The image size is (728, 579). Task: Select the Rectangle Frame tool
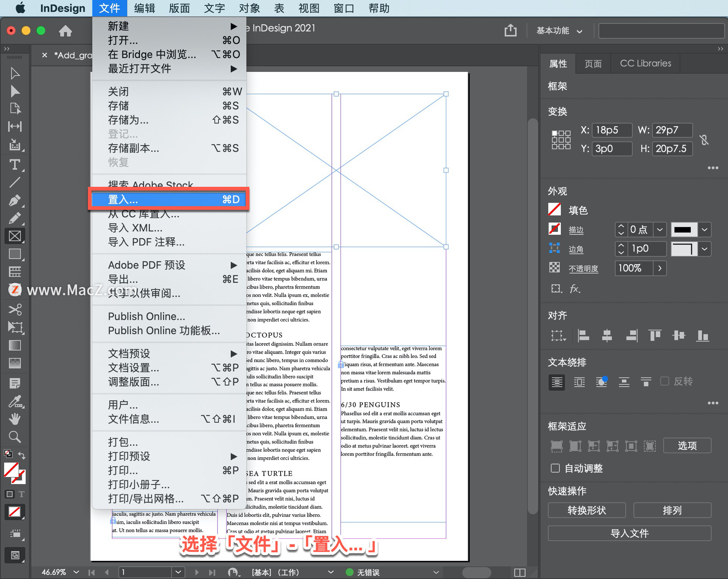point(15,236)
